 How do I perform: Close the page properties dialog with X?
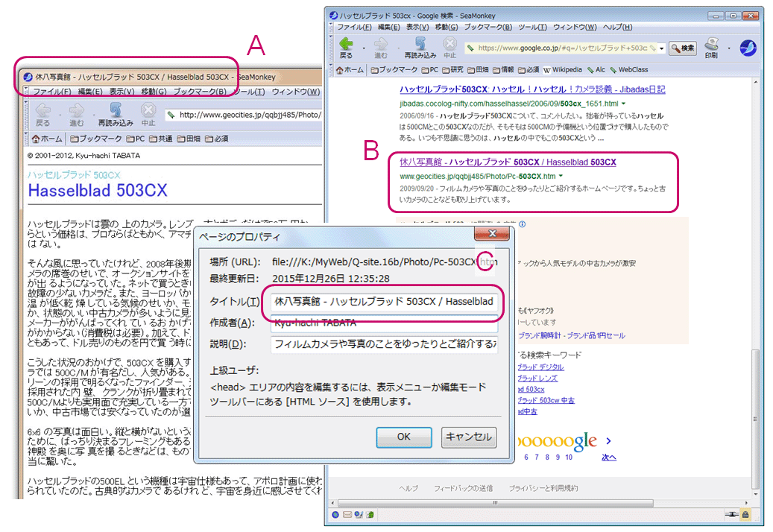(x=492, y=233)
